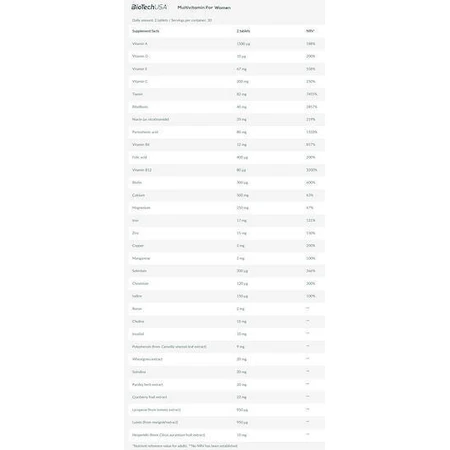Screen dimensions: 450x450
Task: Click the nutrient reference value footnote
Action: tap(185, 446)
